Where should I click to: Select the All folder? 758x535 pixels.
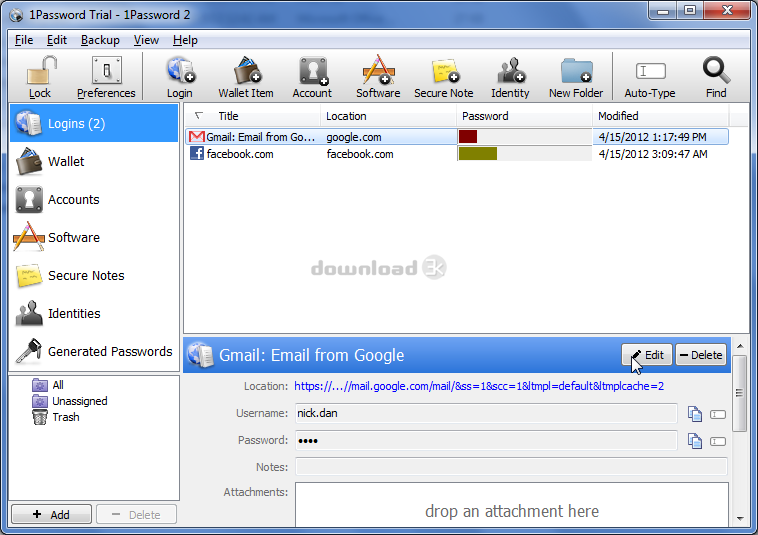click(48, 385)
